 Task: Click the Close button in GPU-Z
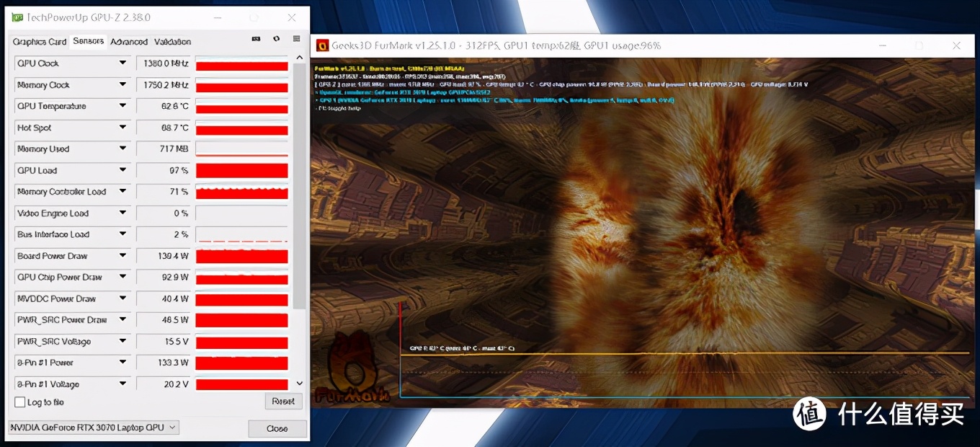pyautogui.click(x=277, y=428)
